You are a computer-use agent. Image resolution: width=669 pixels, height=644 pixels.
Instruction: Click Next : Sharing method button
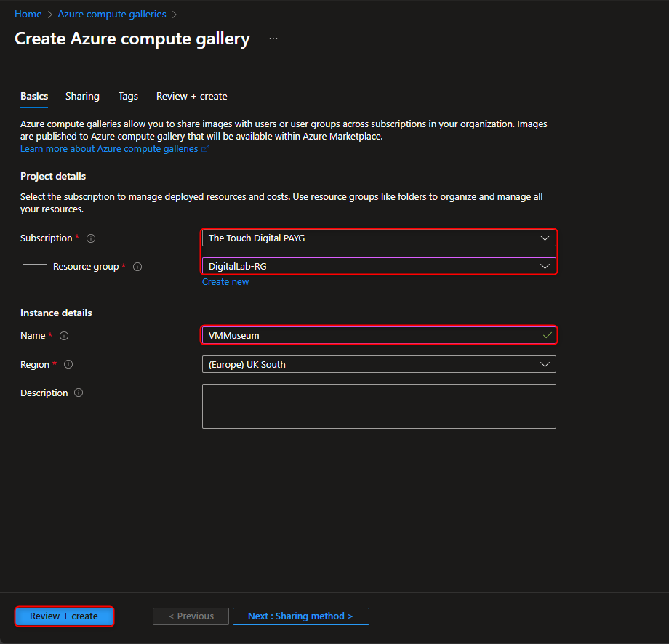[x=300, y=616]
